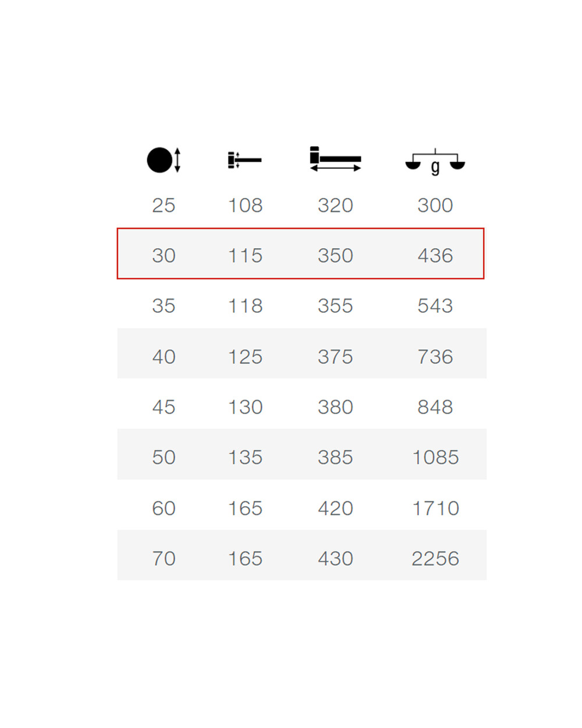Click the total length value 320
Viewport: 582px width, 728px height.
[x=335, y=206]
